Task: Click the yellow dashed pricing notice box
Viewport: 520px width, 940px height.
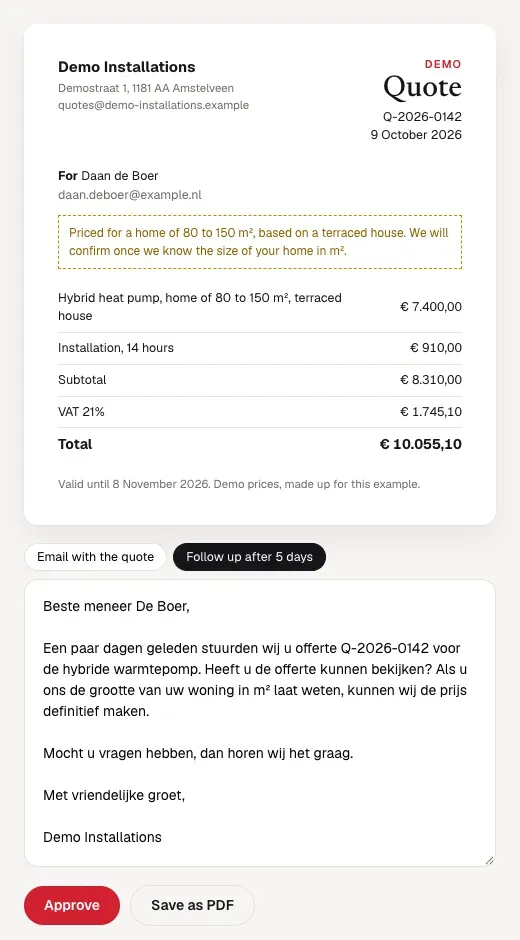Action: click(x=260, y=242)
